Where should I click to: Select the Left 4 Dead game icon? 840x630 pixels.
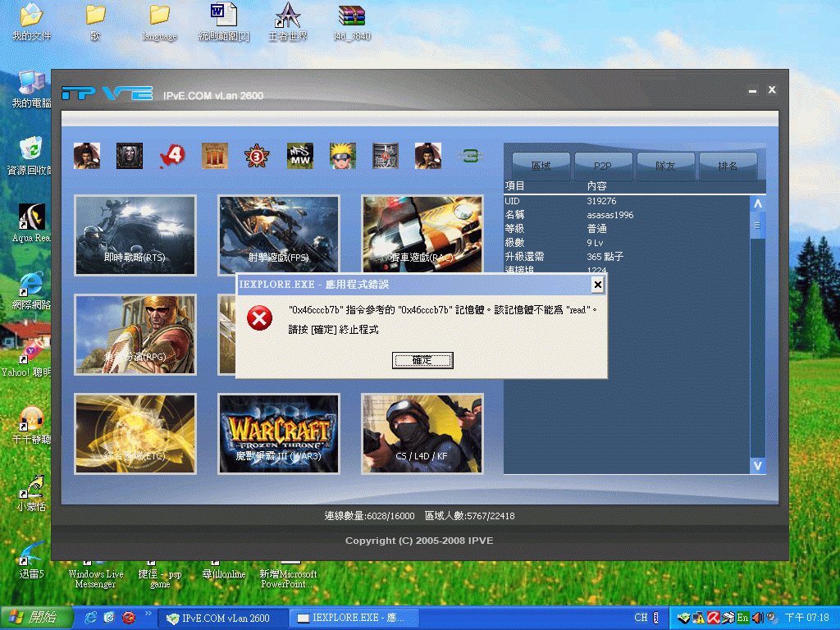(172, 156)
